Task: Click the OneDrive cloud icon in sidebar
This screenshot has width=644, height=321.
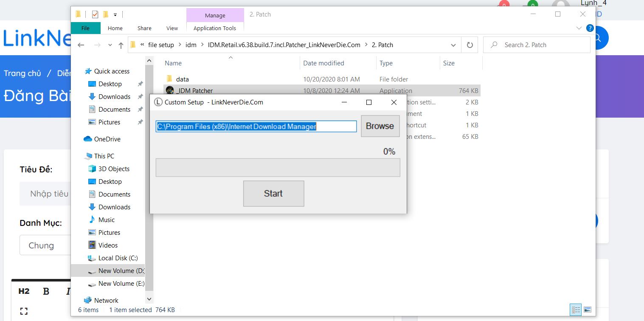Action: (88, 139)
